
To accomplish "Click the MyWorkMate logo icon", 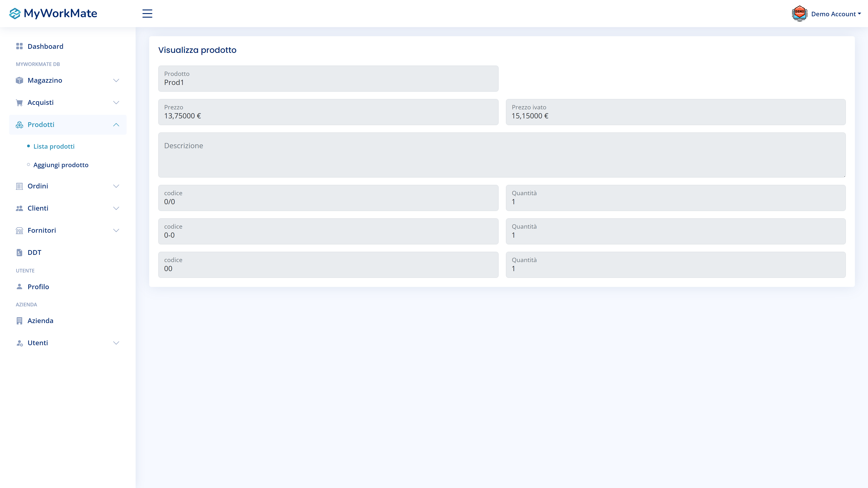I will (15, 14).
